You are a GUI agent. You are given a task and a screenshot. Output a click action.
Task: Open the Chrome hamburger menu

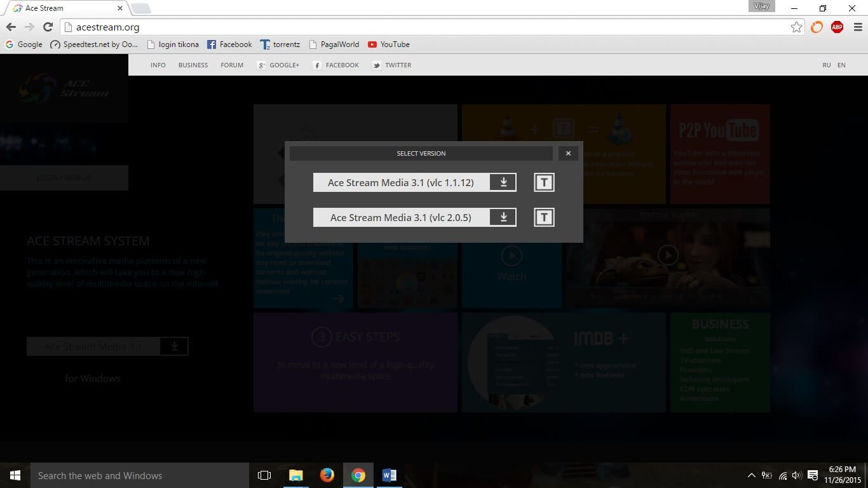[857, 27]
